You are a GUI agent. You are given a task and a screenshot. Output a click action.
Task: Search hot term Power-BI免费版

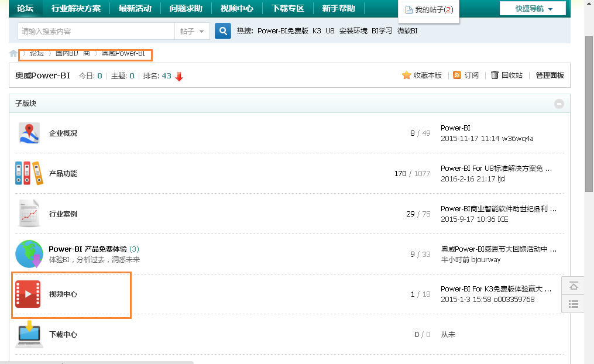coord(283,31)
